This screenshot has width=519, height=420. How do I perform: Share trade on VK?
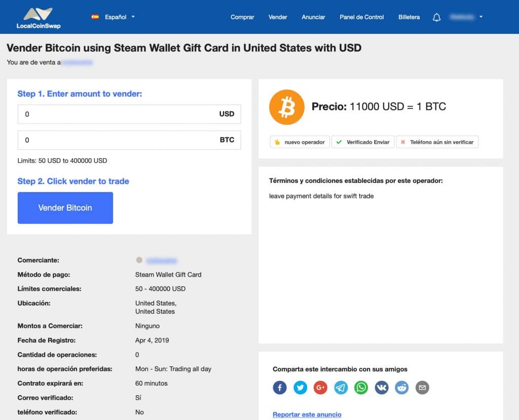pos(382,388)
